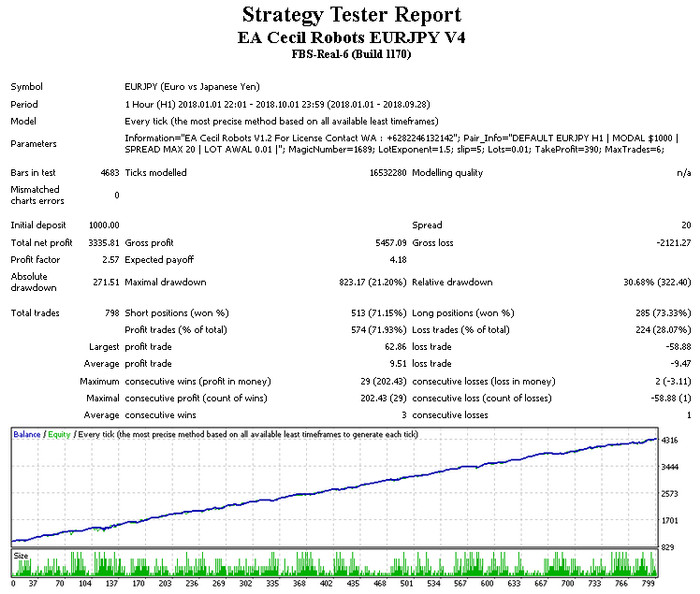Select average profit trade value 9.51
Screen dimensions: 700x594
click(398, 364)
